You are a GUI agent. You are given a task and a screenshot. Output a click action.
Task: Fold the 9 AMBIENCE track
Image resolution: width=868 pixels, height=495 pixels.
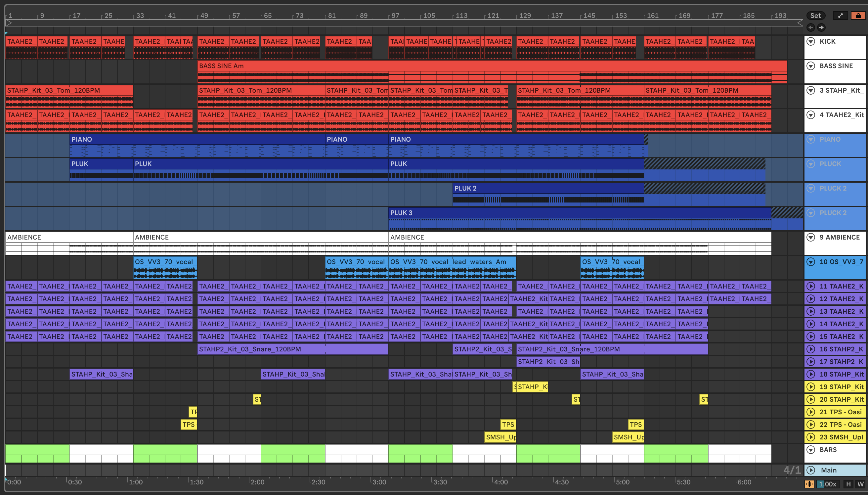(811, 237)
